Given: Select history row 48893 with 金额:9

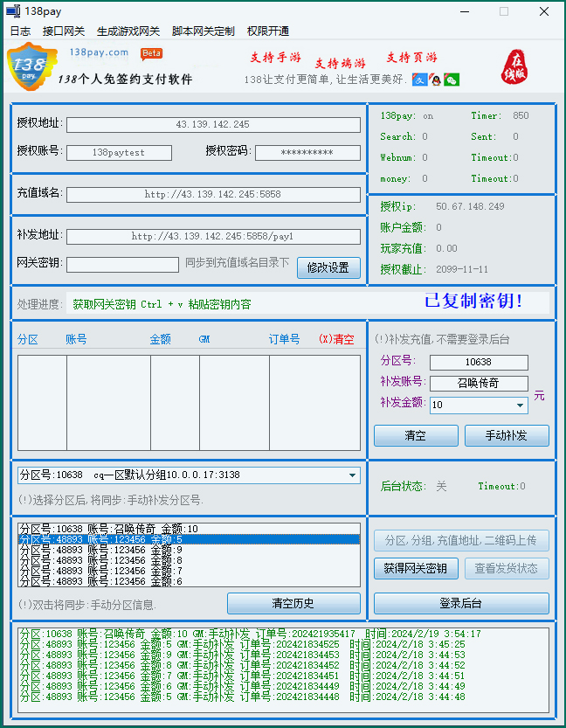Looking at the screenshot, I should [189, 550].
